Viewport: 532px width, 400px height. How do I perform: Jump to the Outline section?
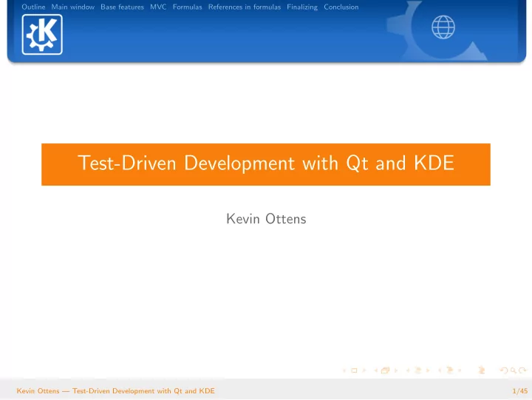33,7
